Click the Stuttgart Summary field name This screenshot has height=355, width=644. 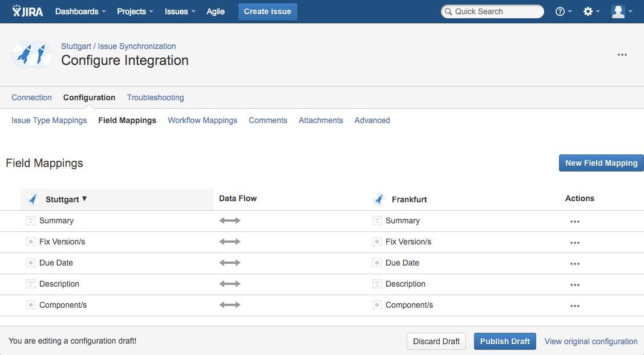coord(56,221)
